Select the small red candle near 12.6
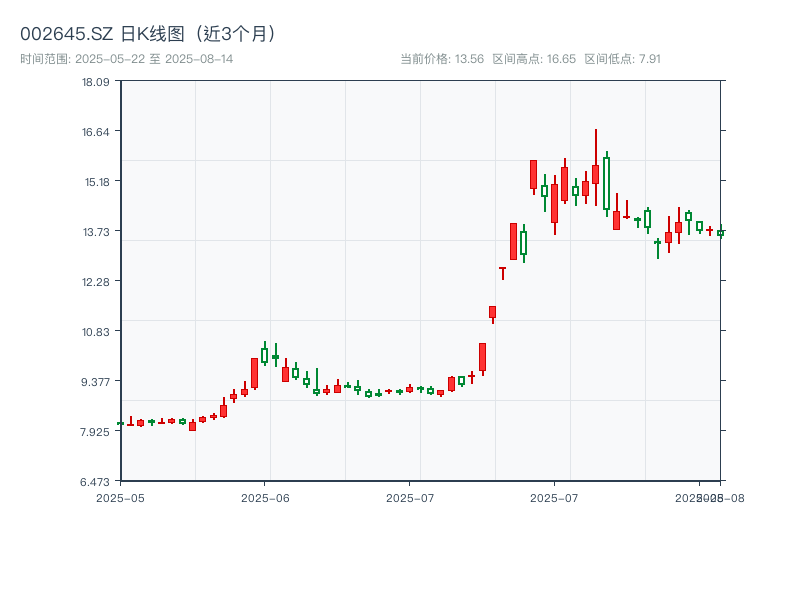This screenshot has height=600, width=800. coord(502,269)
